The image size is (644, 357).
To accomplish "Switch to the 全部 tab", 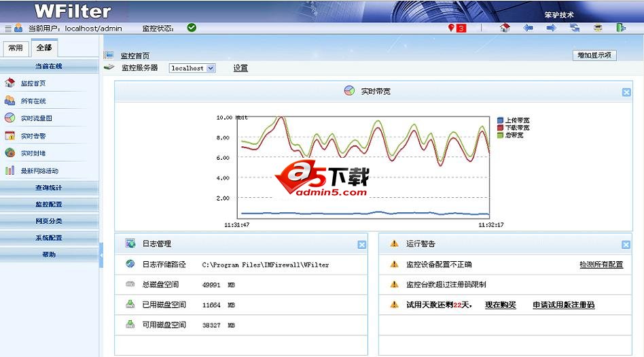I will pyautogui.click(x=44, y=48).
